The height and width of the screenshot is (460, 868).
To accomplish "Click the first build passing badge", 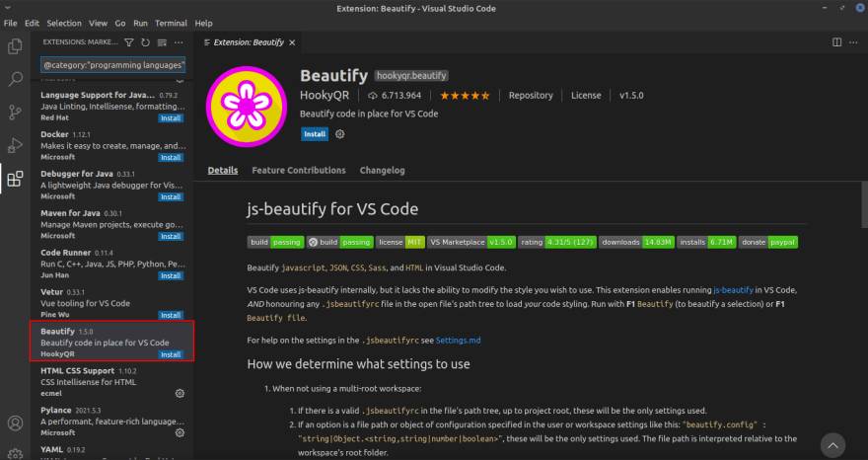I will (x=275, y=242).
